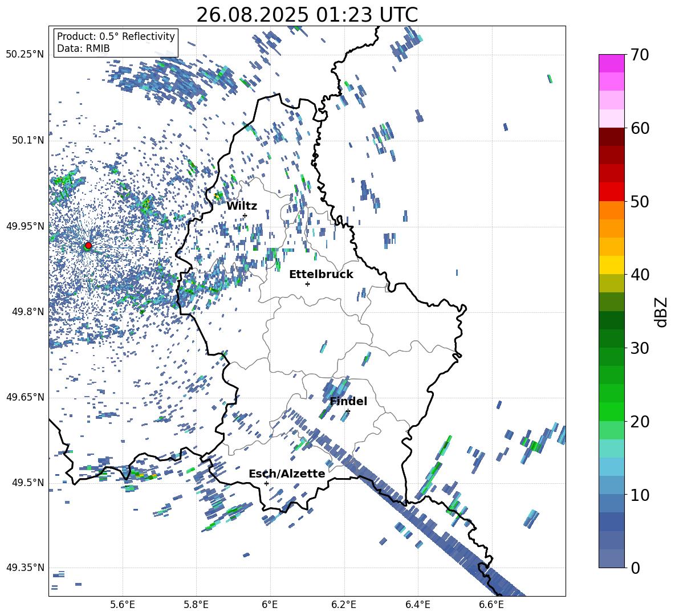This screenshot has height=616, width=675.
Task: Click the Findel location label
Action: tap(348, 401)
